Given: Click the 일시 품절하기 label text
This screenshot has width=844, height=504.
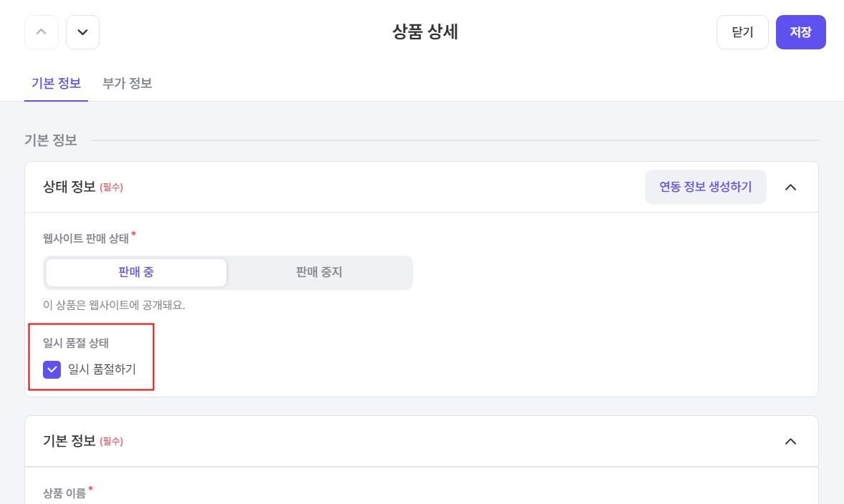Looking at the screenshot, I should [x=102, y=369].
